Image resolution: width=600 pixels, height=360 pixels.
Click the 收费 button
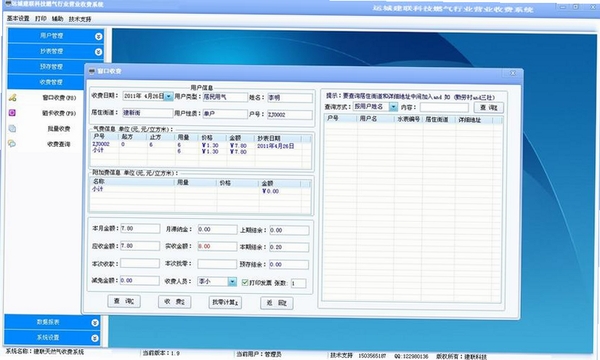174,301
